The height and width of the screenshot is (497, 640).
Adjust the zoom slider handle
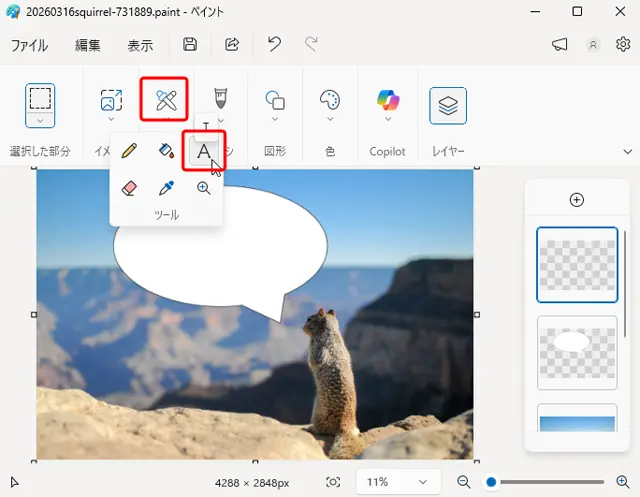(491, 482)
